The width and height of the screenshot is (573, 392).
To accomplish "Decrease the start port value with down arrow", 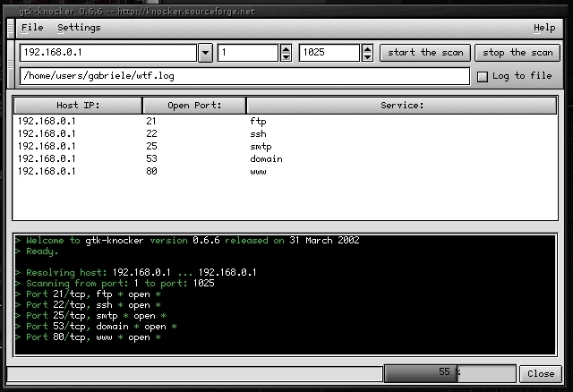I will [286, 57].
